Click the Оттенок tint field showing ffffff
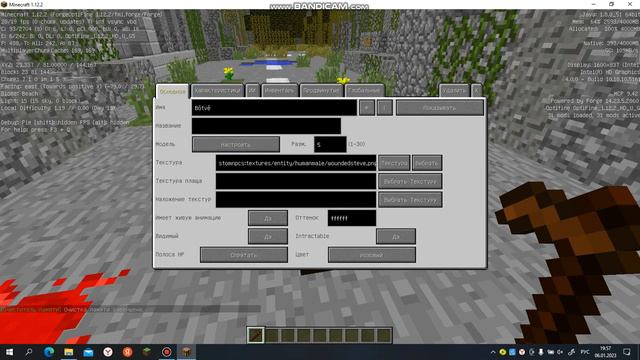 (352, 218)
